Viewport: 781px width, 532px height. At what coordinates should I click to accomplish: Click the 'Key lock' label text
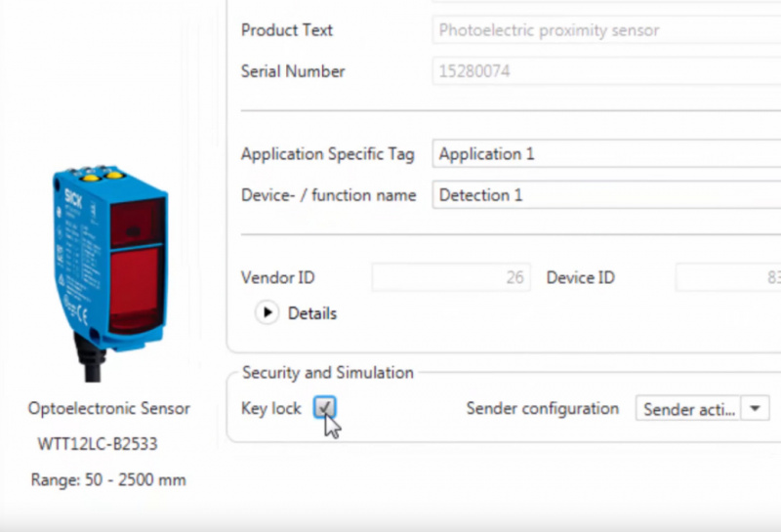(x=271, y=409)
